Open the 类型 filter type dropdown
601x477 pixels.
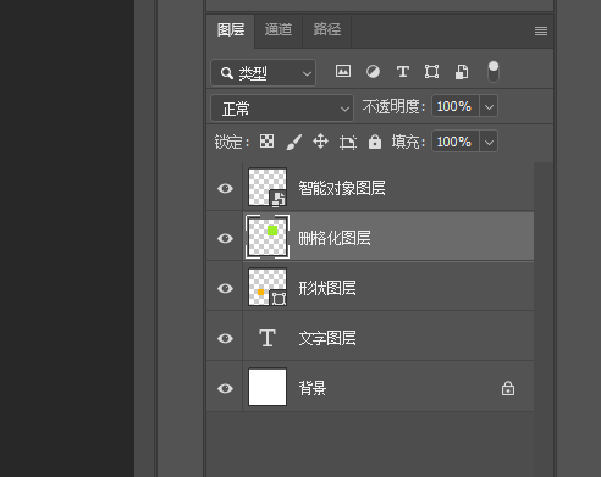(x=263, y=73)
